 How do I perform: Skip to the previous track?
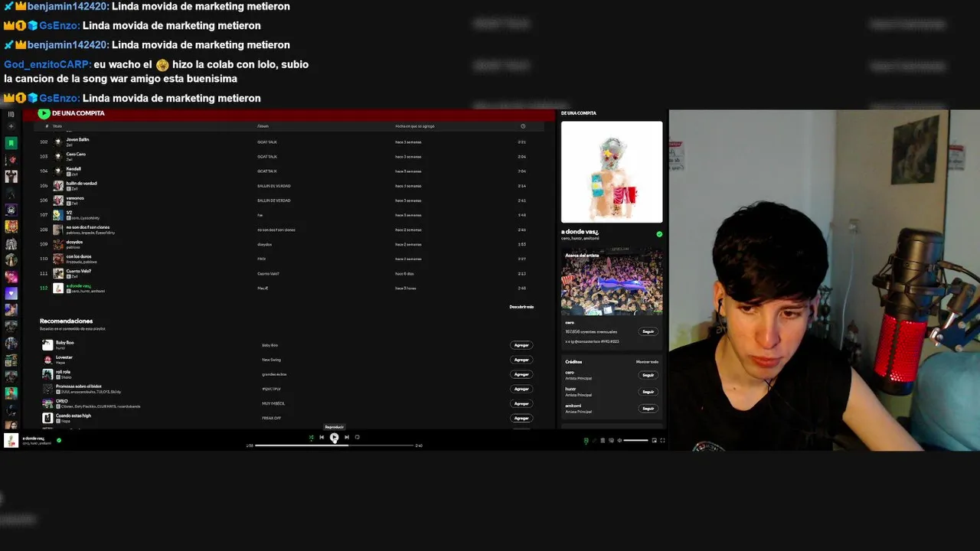click(x=322, y=438)
